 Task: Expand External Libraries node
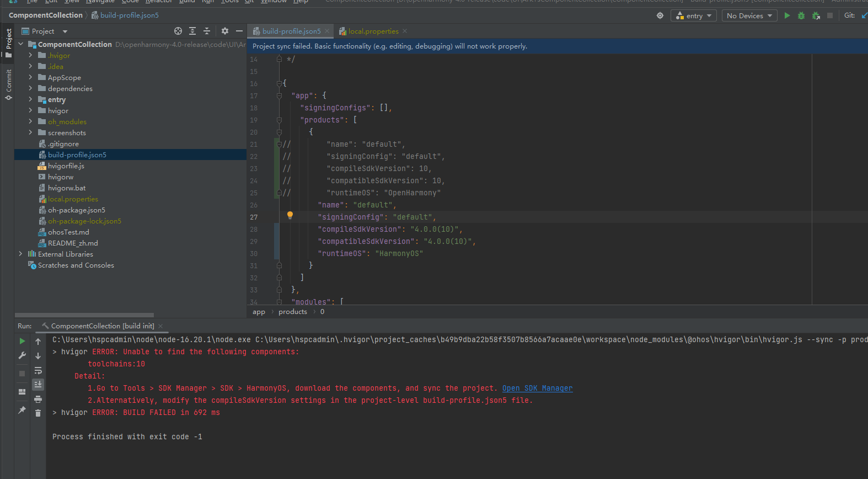click(x=20, y=254)
